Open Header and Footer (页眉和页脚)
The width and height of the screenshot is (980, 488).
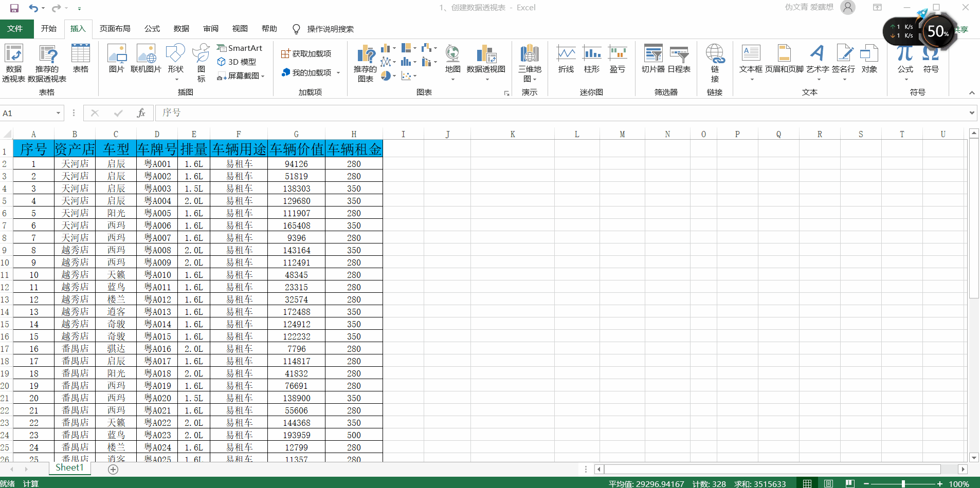point(784,59)
